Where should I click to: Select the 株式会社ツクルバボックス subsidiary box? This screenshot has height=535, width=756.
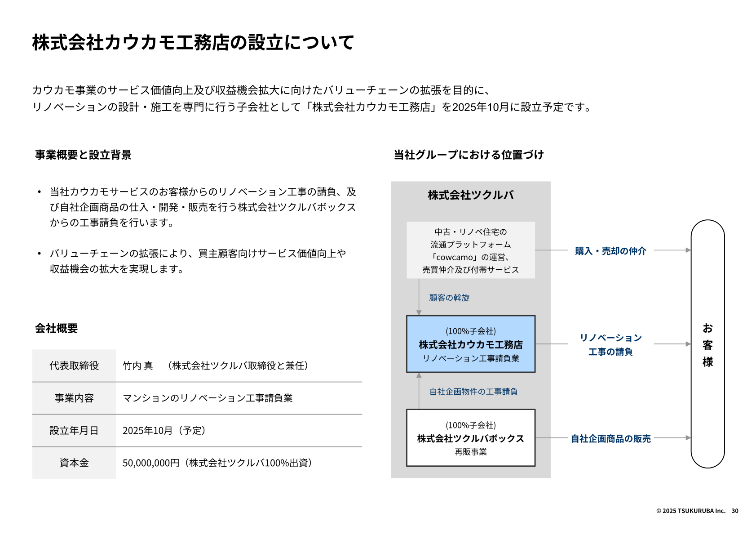(x=471, y=438)
